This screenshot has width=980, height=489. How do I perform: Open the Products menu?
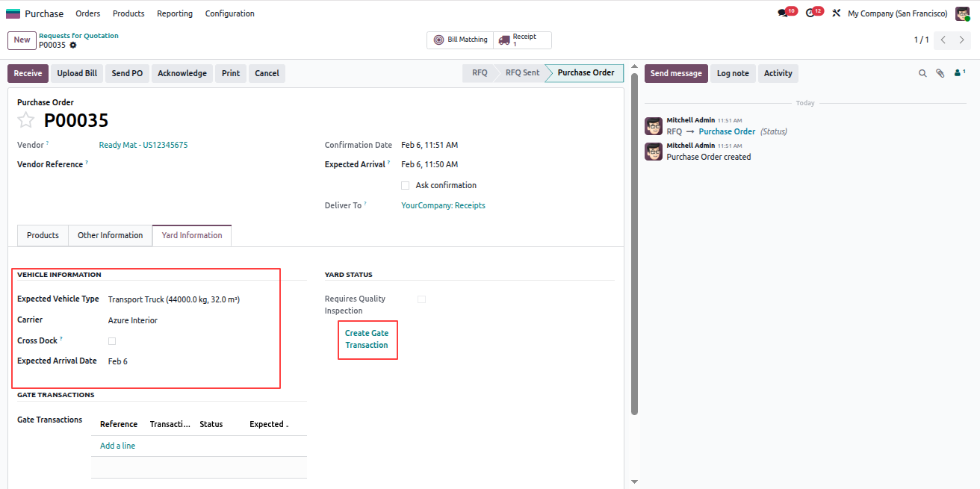tap(128, 13)
